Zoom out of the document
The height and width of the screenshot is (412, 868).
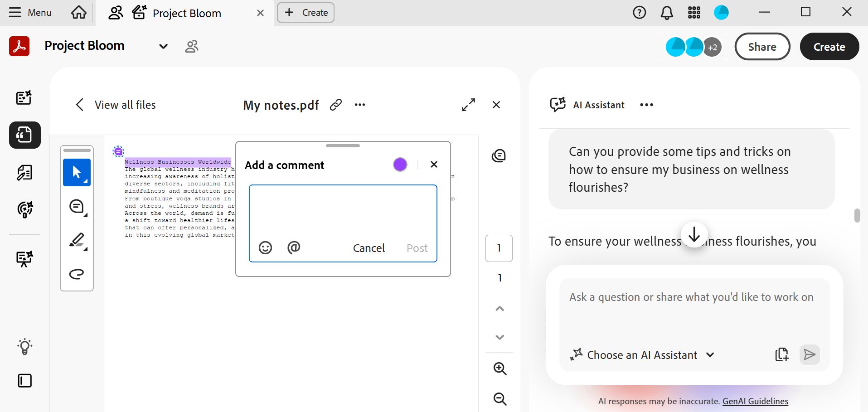(x=500, y=399)
